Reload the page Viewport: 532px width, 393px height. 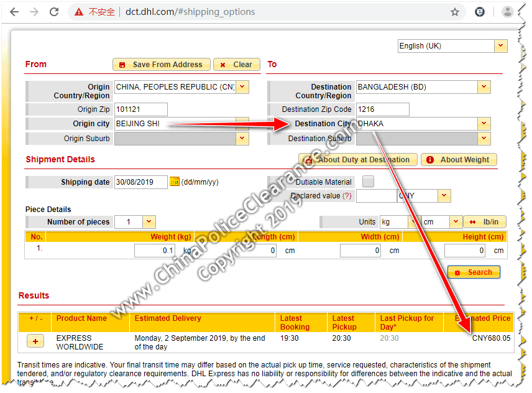coord(54,12)
